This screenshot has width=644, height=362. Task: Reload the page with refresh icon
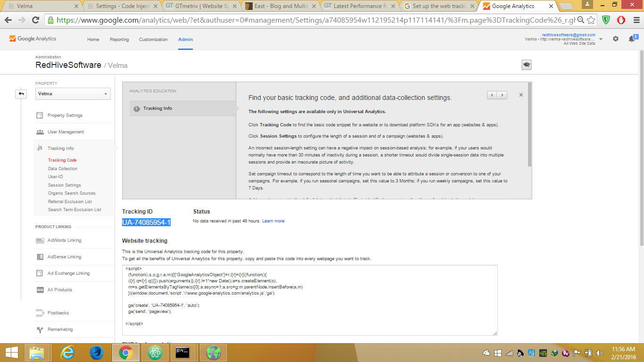[x=35, y=20]
